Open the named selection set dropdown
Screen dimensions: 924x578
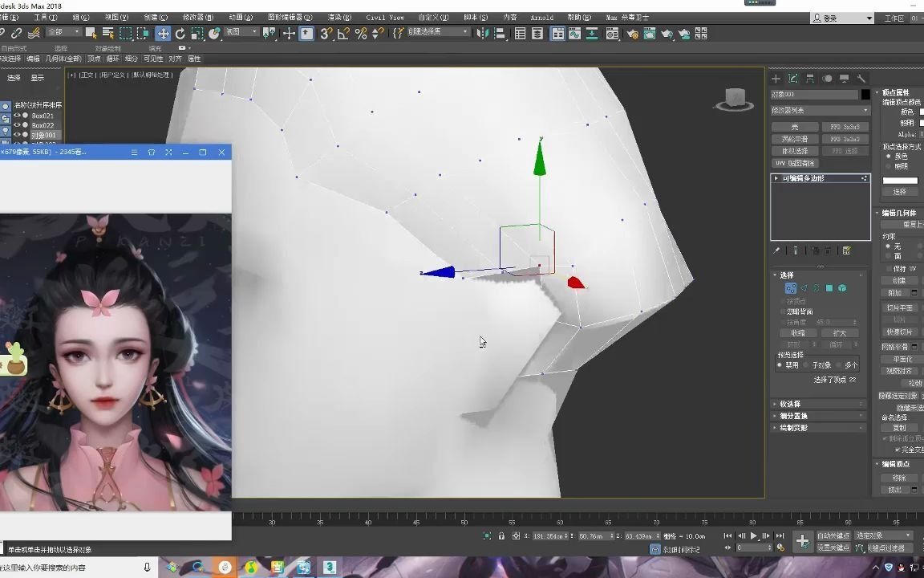click(x=437, y=33)
